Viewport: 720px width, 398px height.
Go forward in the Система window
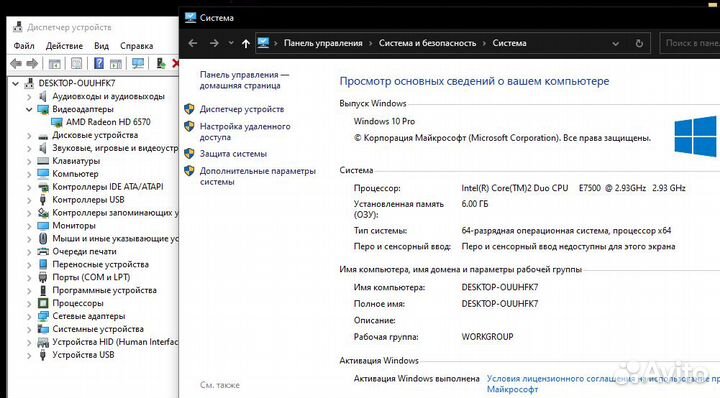click(214, 43)
